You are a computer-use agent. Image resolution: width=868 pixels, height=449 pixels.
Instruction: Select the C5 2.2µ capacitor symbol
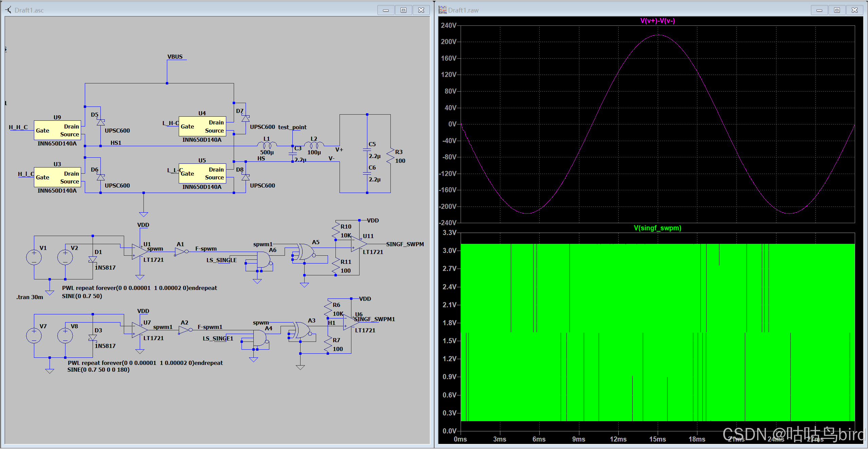click(367, 150)
